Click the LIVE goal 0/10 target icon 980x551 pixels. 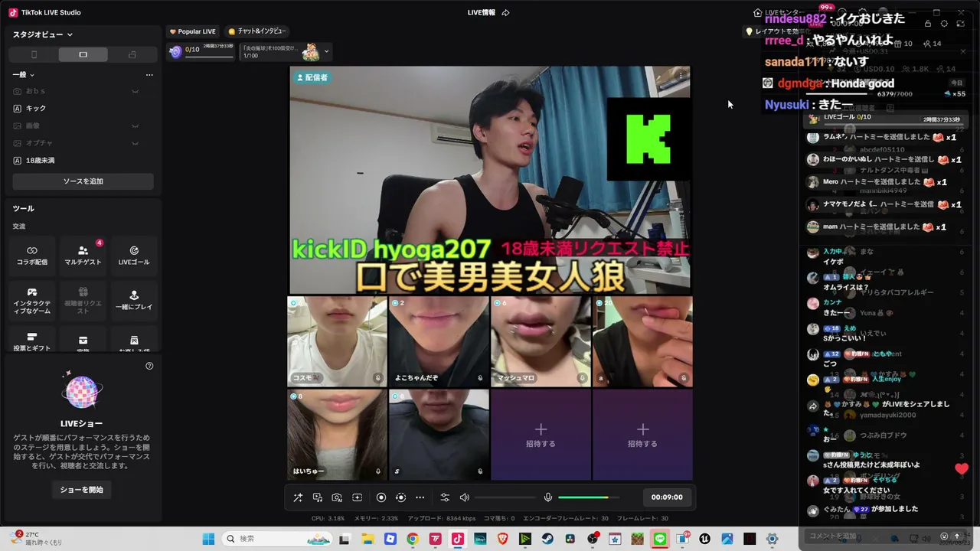176,52
